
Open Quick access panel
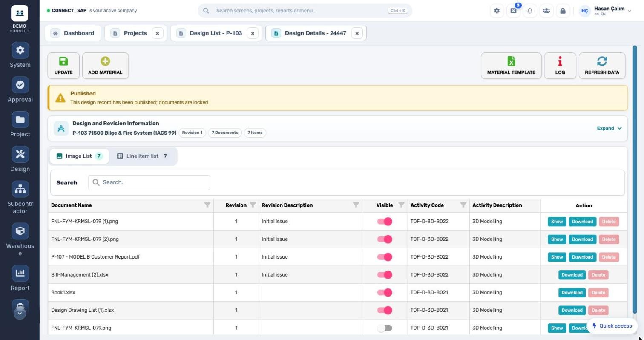click(x=612, y=326)
